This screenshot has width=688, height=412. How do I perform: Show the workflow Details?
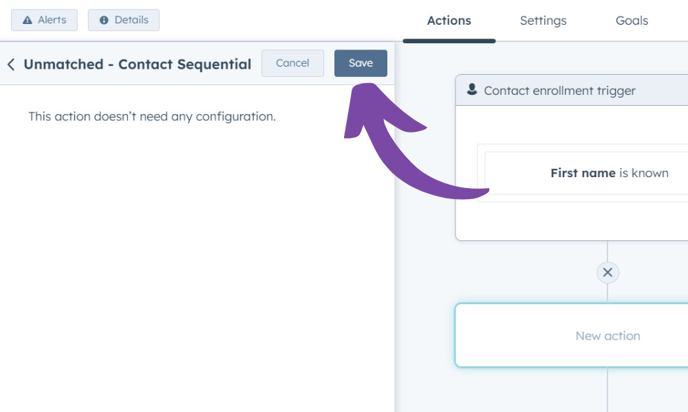click(x=123, y=20)
